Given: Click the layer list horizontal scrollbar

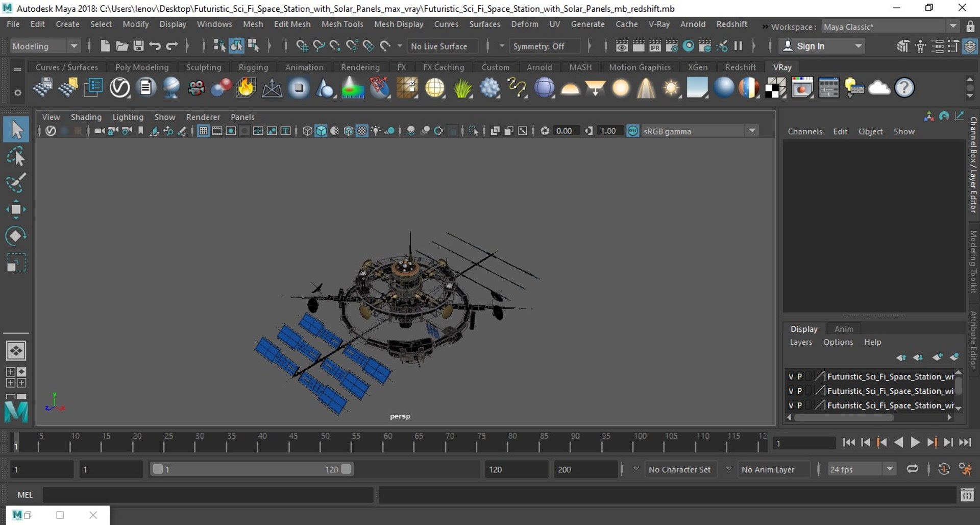Looking at the screenshot, I should 844,417.
